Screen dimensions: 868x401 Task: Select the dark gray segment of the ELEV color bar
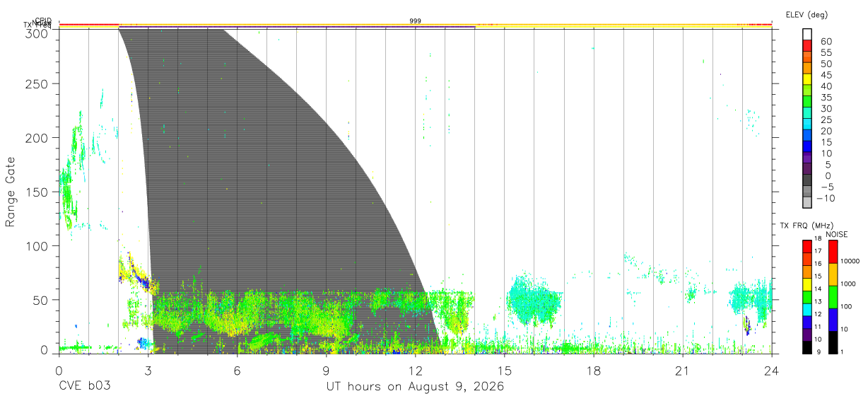click(807, 179)
